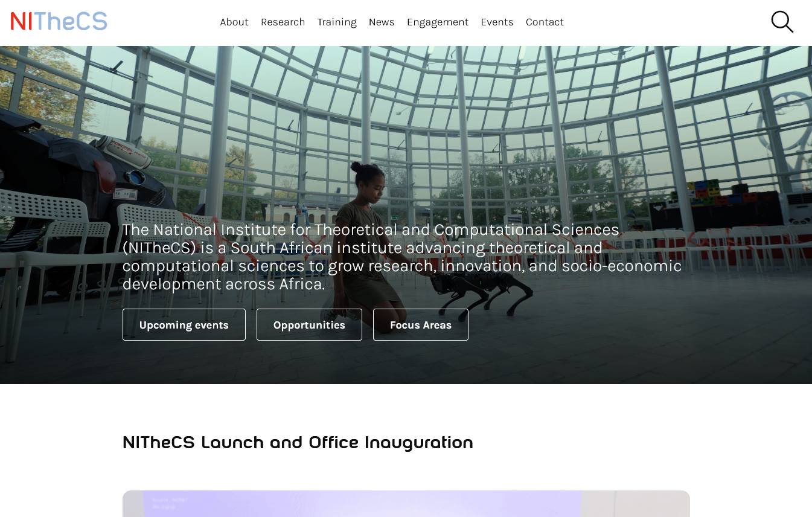Open the About menu
812x517 pixels.
click(234, 22)
